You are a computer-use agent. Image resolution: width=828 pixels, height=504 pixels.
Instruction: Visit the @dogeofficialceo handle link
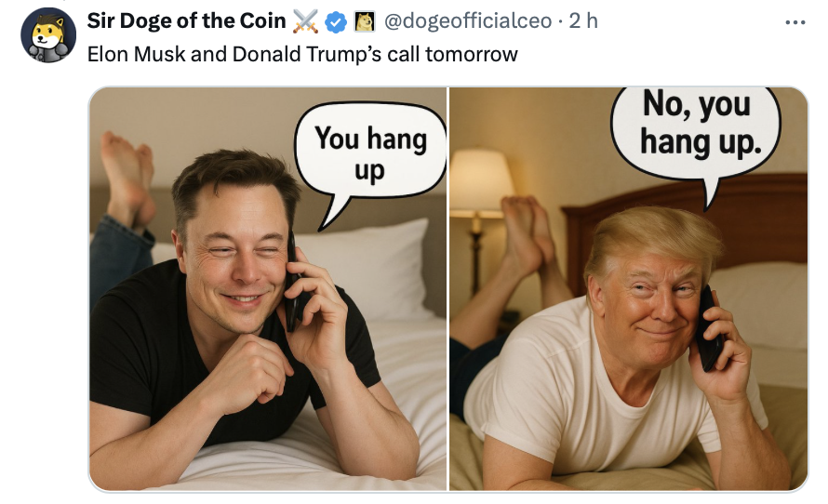[x=468, y=21]
